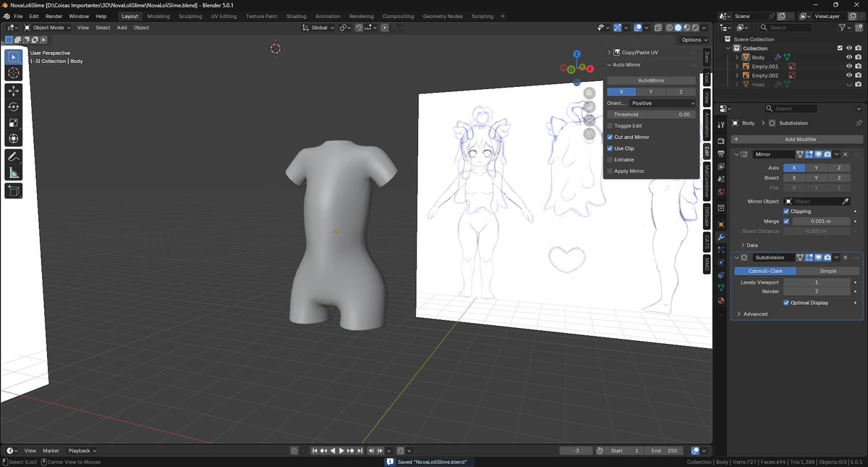This screenshot has height=467, width=868.
Task: Set Auto Mirror axis to Y
Action: tap(651, 92)
